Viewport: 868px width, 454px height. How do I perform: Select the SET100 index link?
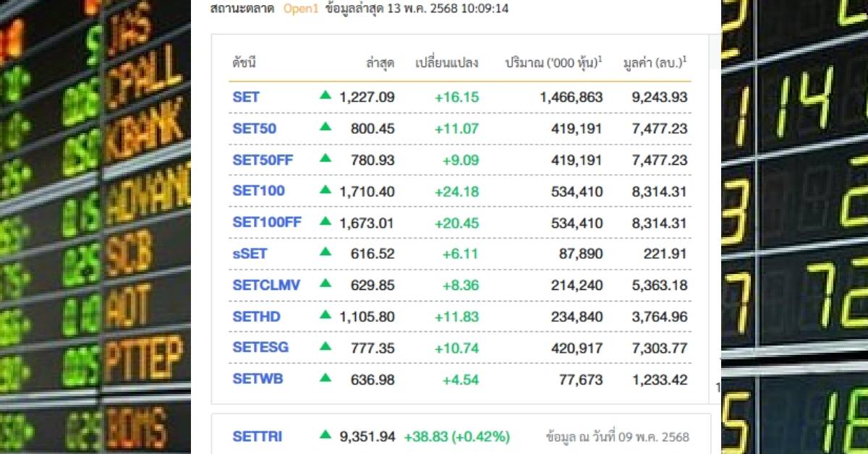259,191
